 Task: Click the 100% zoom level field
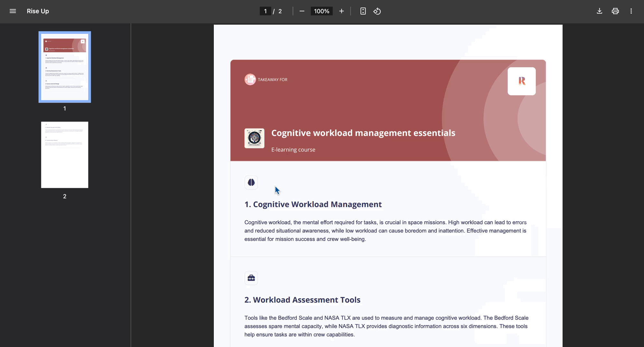coord(321,11)
